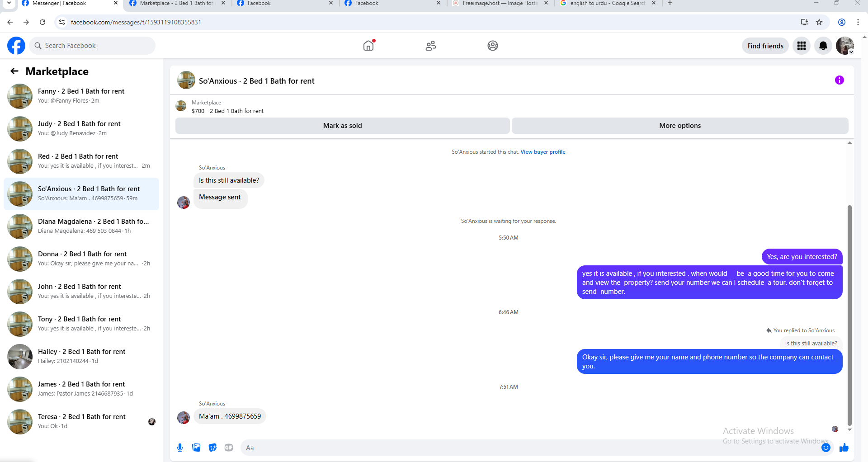Open the Fanny conversation
Image resolution: width=868 pixels, height=462 pixels.
click(81, 96)
